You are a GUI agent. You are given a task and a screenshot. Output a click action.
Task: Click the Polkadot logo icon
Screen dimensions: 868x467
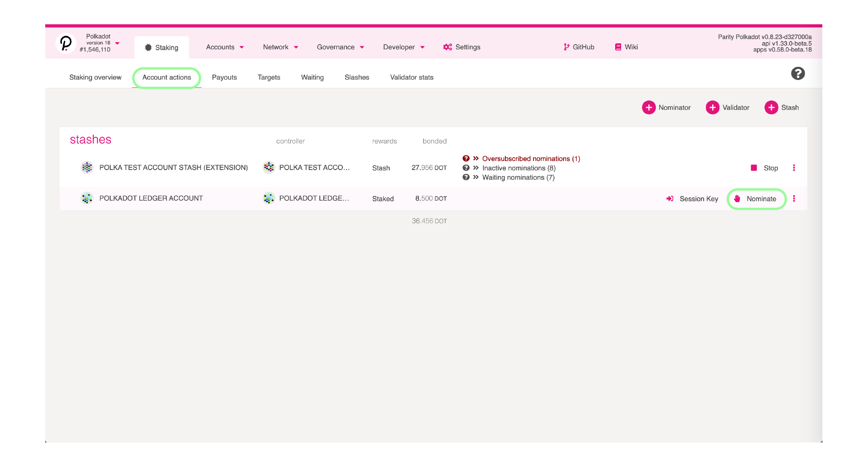coord(66,43)
